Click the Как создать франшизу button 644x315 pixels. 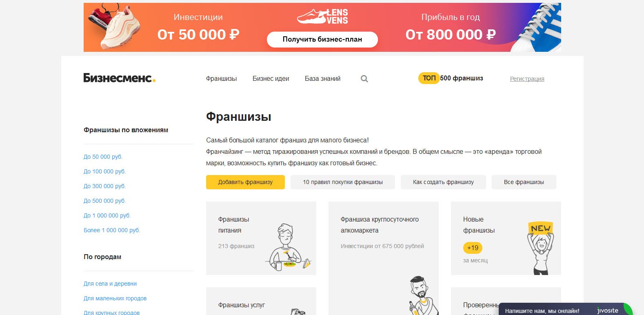coord(443,182)
